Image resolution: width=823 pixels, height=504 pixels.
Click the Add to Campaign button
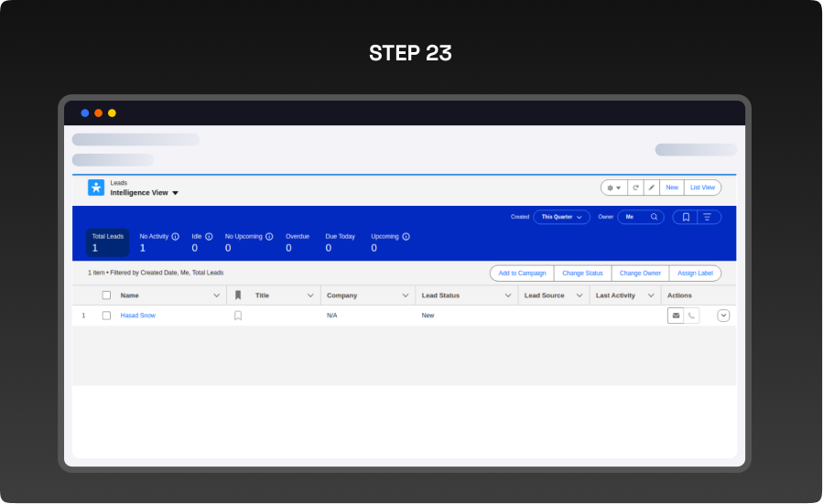[522, 273]
